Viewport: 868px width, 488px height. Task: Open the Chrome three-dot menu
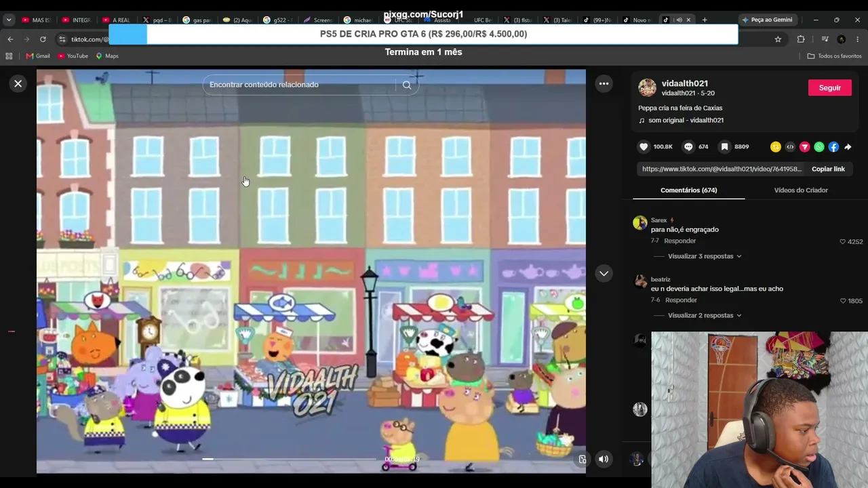coord(858,39)
